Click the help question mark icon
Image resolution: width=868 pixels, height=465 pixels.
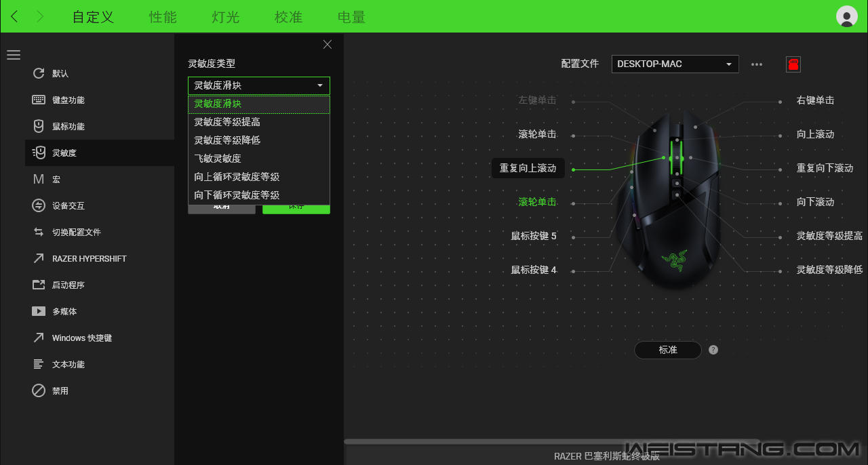[x=713, y=350]
